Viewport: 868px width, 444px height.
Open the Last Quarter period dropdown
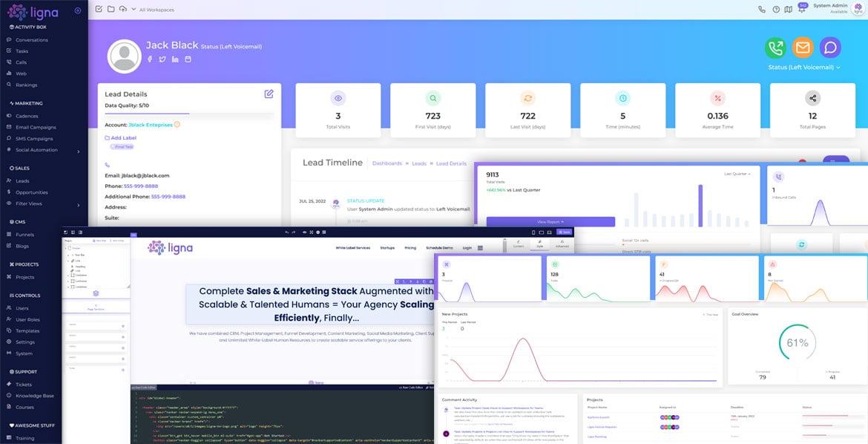(737, 174)
